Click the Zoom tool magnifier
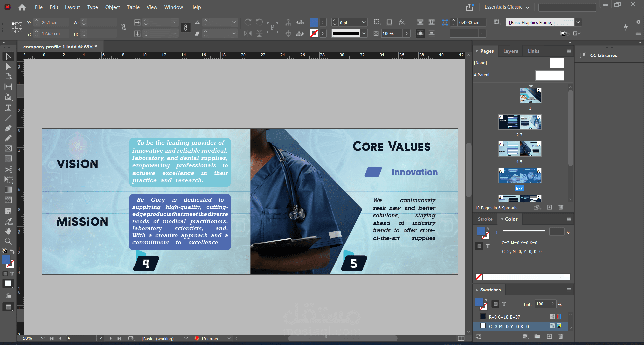The width and height of the screenshot is (644, 345). (8, 241)
